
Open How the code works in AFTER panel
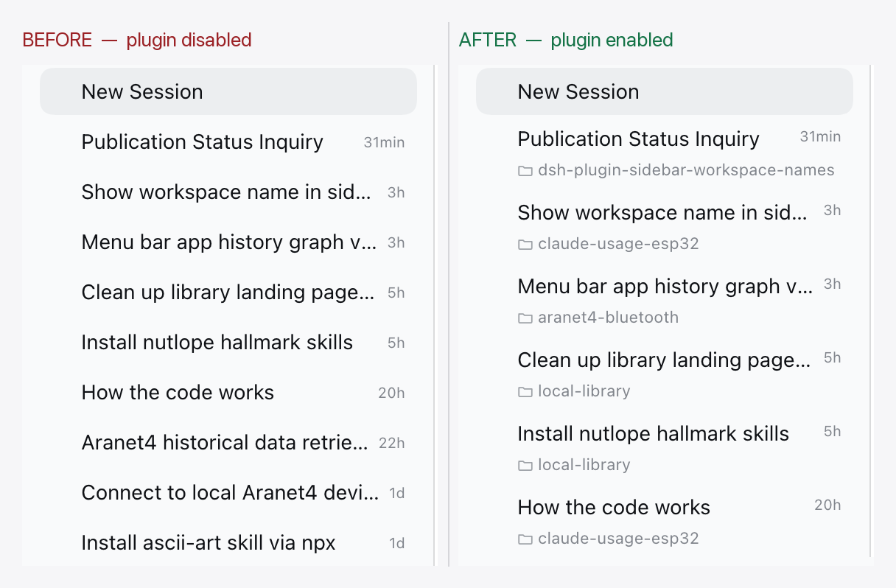(x=665, y=522)
